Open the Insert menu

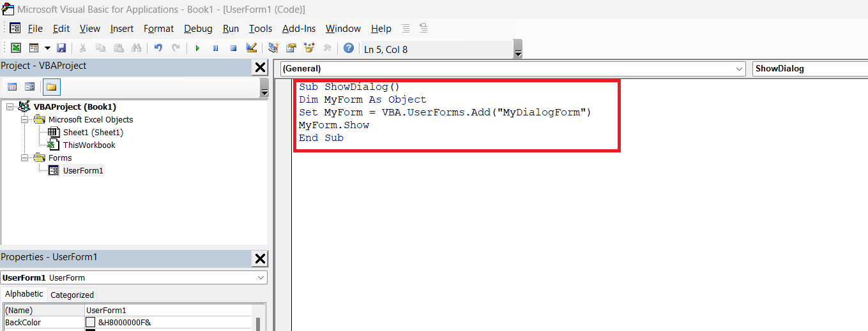pyautogui.click(x=122, y=29)
